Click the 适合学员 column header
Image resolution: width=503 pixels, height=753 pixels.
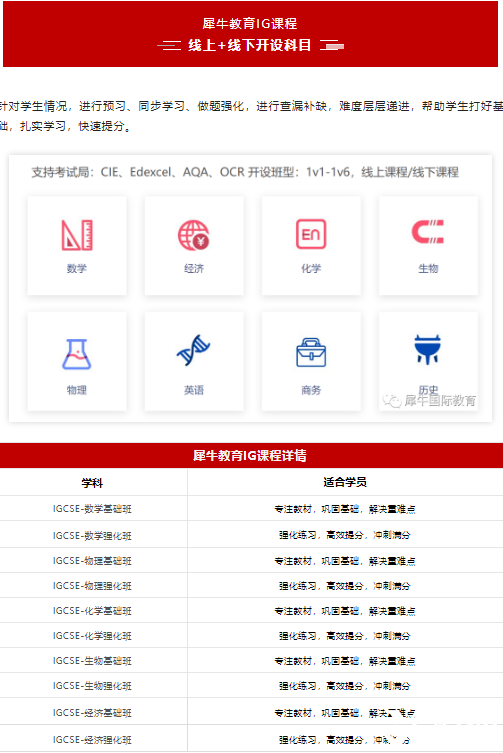tap(345, 482)
